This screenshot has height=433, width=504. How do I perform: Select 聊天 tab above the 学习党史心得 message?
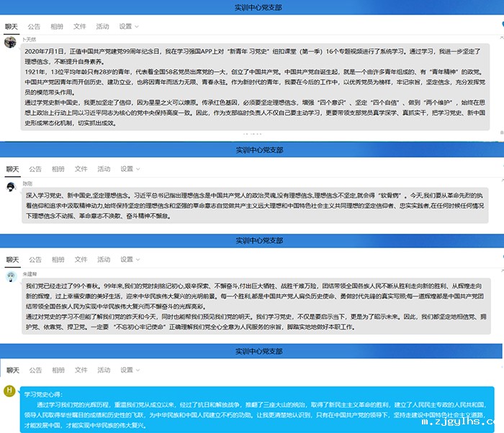pos(12,370)
